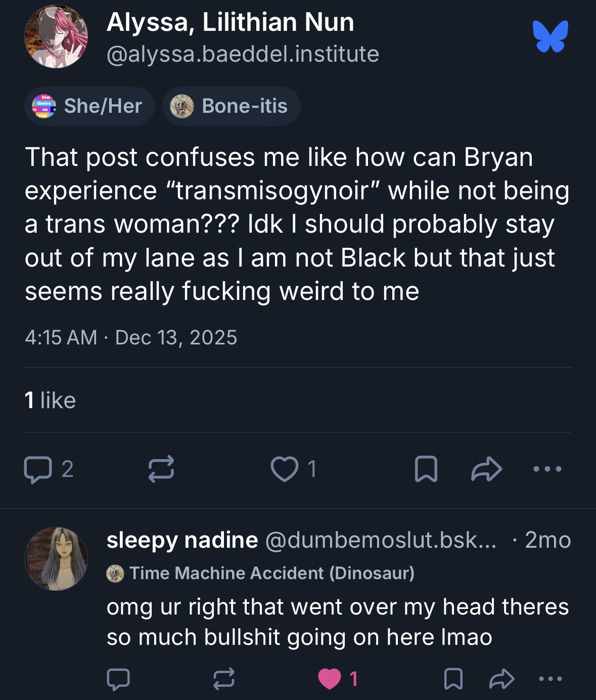The width and height of the screenshot is (596, 700).
Task: Repost sleepy nadine's reply
Action: tap(223, 679)
